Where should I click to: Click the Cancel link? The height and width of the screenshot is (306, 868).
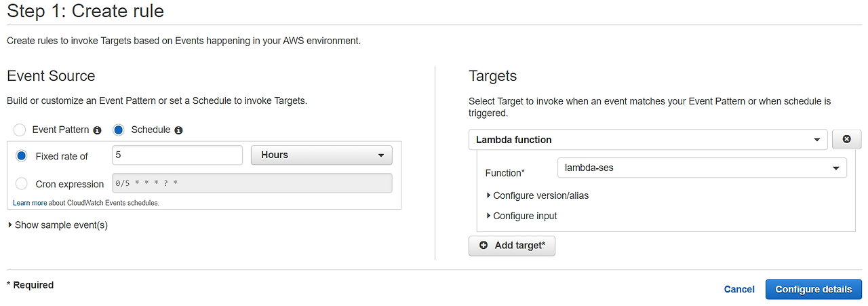pyautogui.click(x=739, y=289)
